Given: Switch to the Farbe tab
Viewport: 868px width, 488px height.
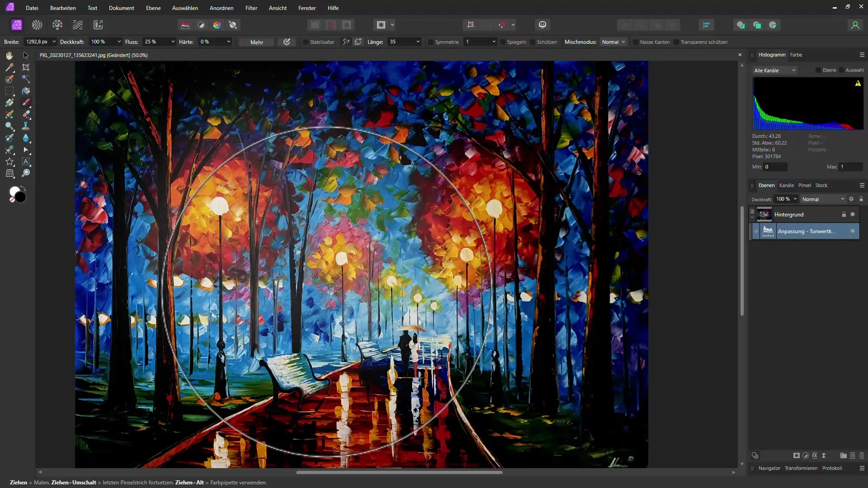Looking at the screenshot, I should click(x=796, y=55).
